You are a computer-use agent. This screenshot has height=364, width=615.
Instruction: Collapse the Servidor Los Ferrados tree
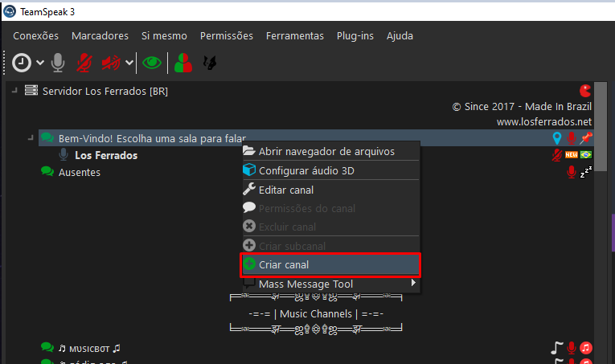pos(14,91)
